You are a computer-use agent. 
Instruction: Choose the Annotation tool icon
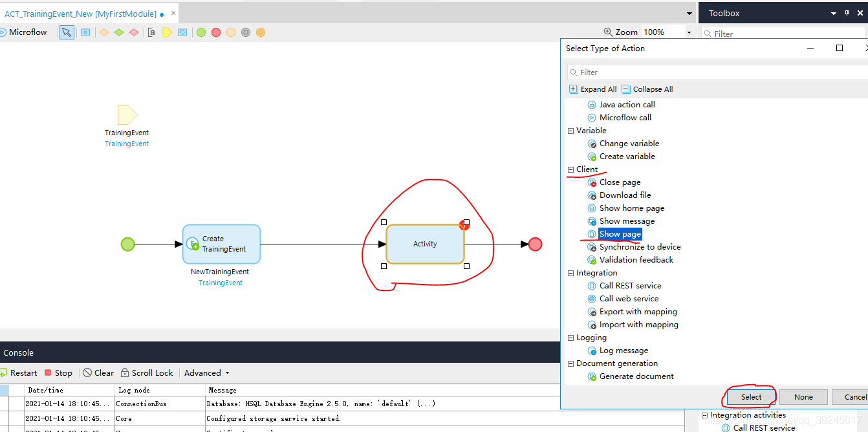click(x=151, y=32)
